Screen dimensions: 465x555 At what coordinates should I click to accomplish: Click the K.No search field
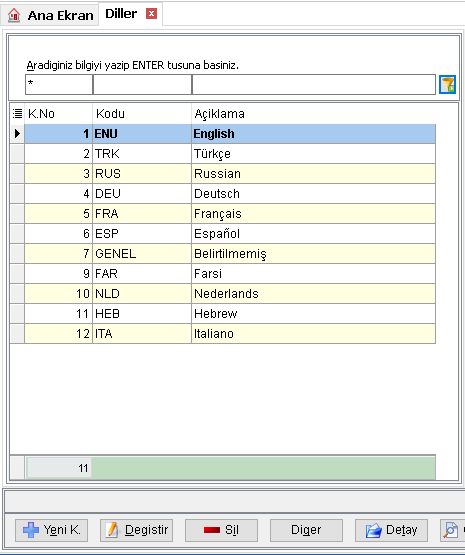[x=59, y=85]
